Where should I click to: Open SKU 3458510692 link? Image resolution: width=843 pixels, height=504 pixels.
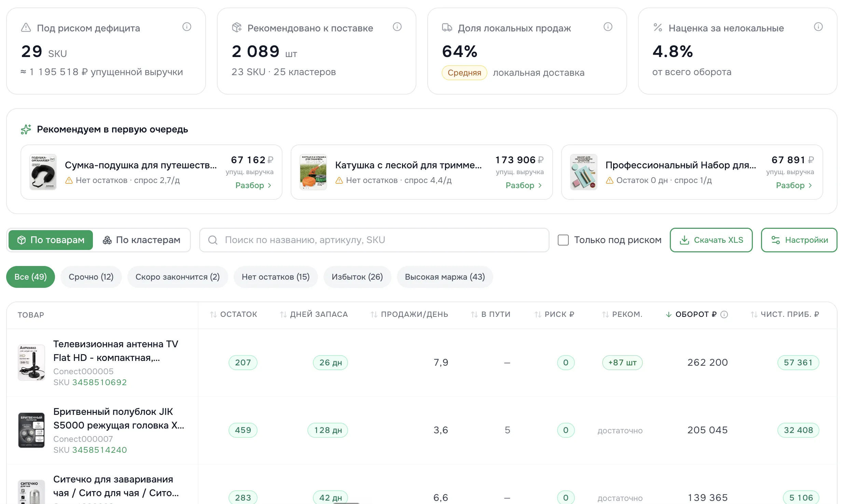click(99, 382)
